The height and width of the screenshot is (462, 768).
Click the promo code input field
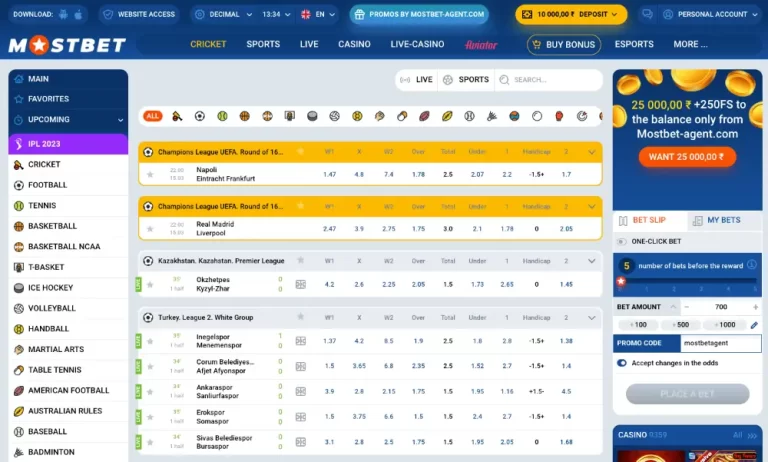pyautogui.click(x=720, y=343)
